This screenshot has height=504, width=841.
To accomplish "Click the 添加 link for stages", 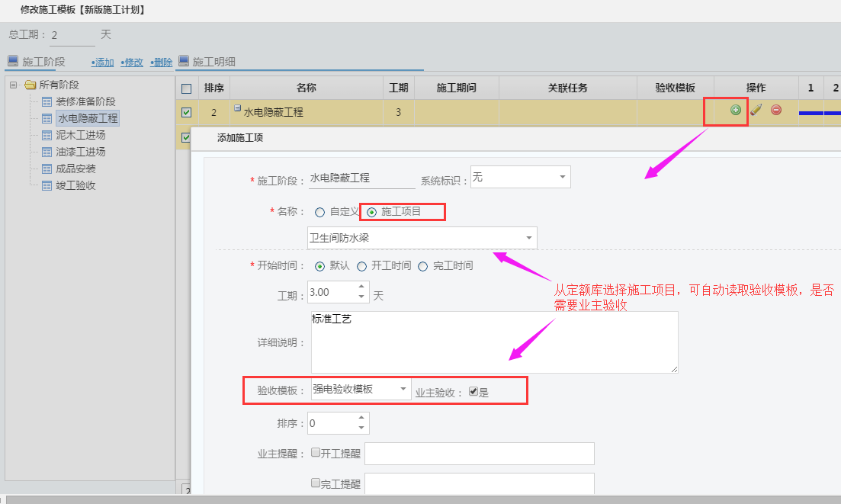I will [102, 63].
